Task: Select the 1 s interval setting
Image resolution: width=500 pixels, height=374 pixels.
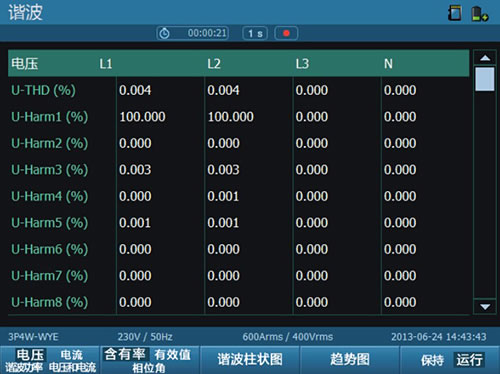Action: pyautogui.click(x=255, y=33)
